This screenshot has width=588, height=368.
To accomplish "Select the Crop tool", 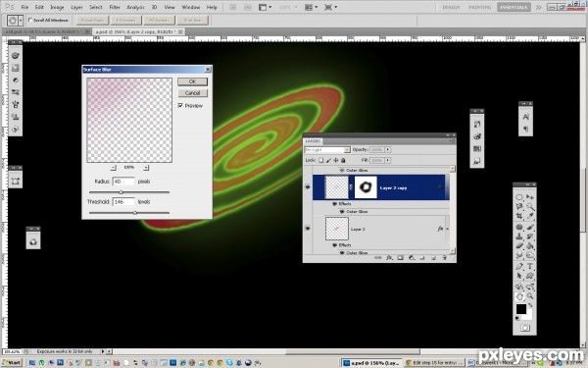I will point(519,216).
